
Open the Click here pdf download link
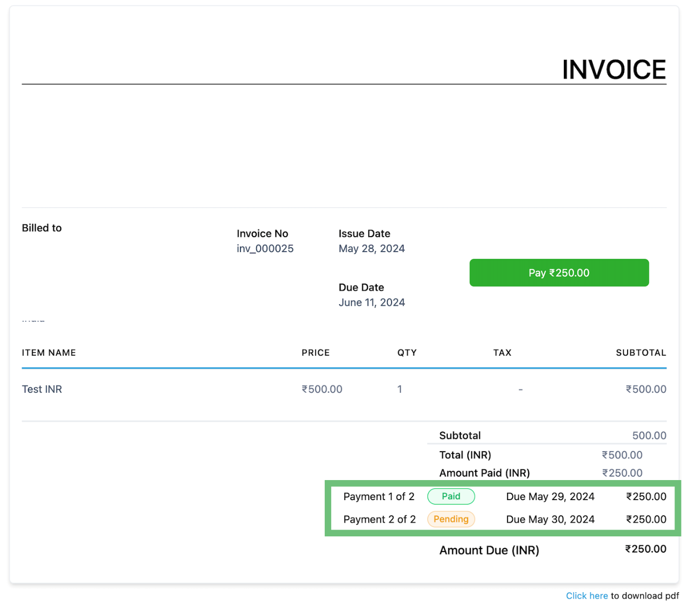587,596
